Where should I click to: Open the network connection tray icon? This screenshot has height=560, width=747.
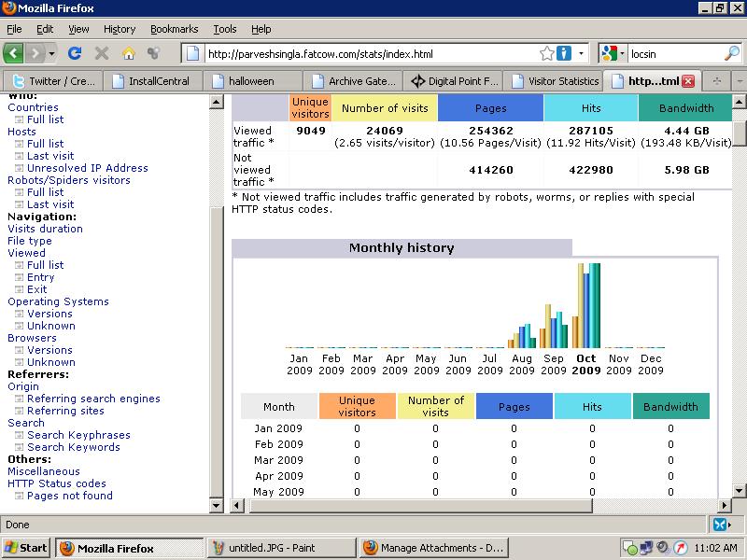coord(646,548)
